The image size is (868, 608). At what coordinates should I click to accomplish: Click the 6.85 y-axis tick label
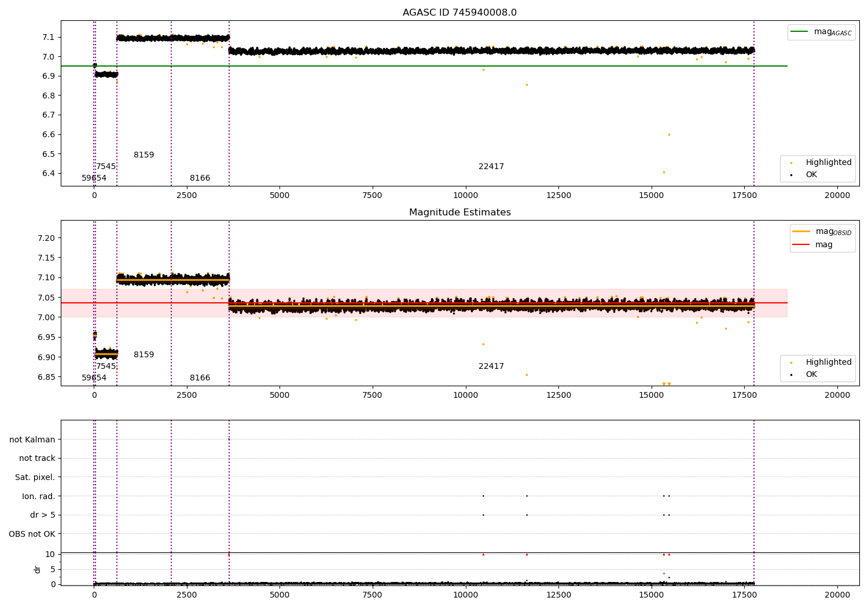coord(46,377)
